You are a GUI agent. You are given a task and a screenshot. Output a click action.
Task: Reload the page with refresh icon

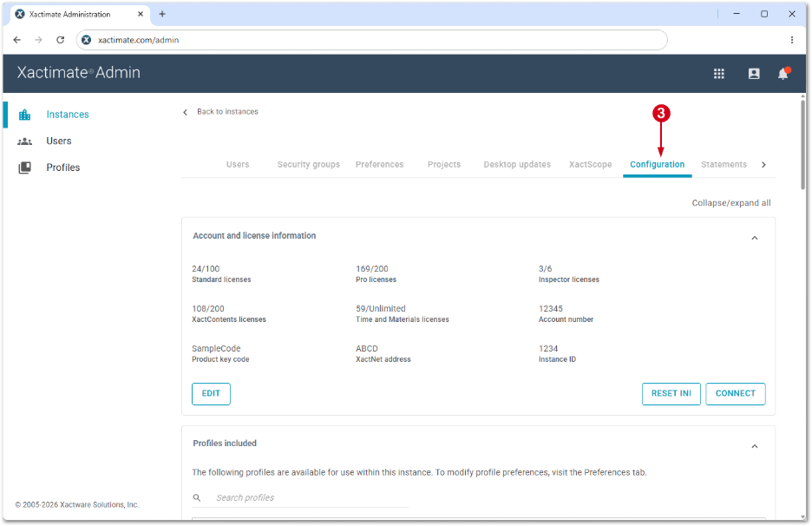tap(60, 40)
